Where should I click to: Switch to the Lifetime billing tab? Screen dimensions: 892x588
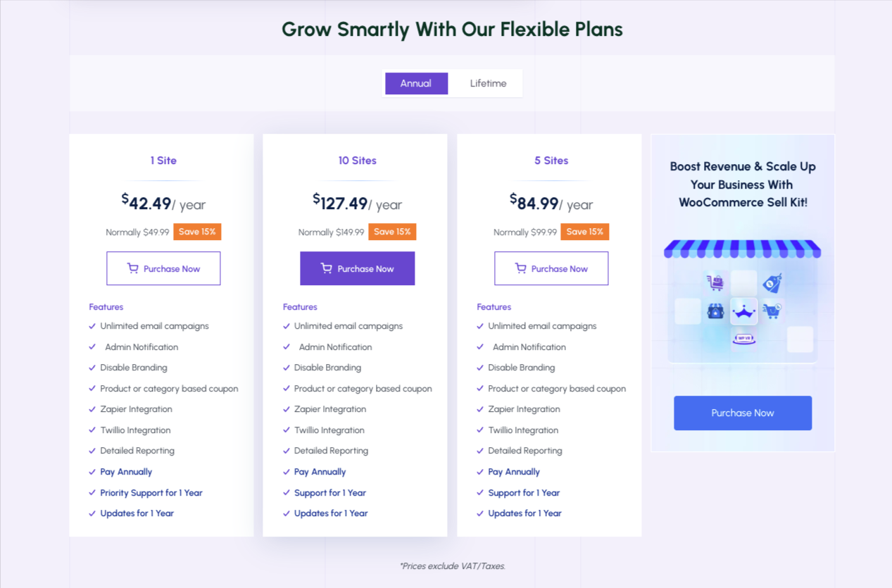coord(488,83)
